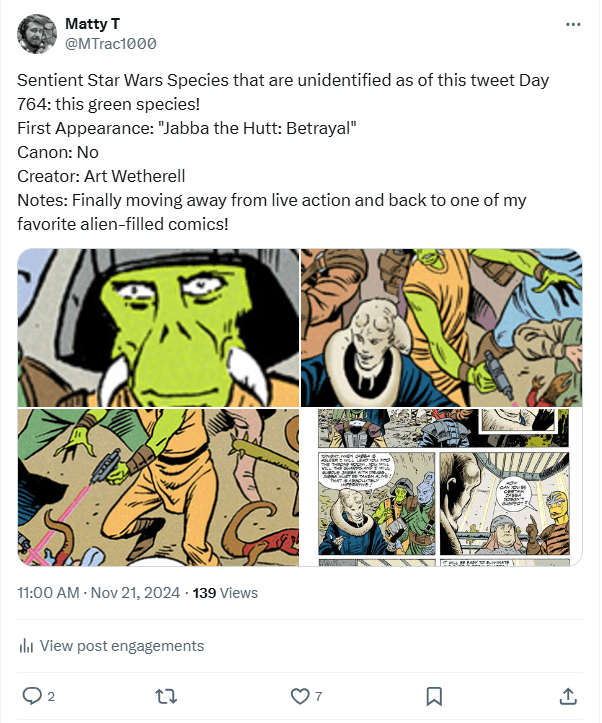Screen dimensions: 602x723
Task: Share the tweet via share icon
Action: [x=567, y=695]
